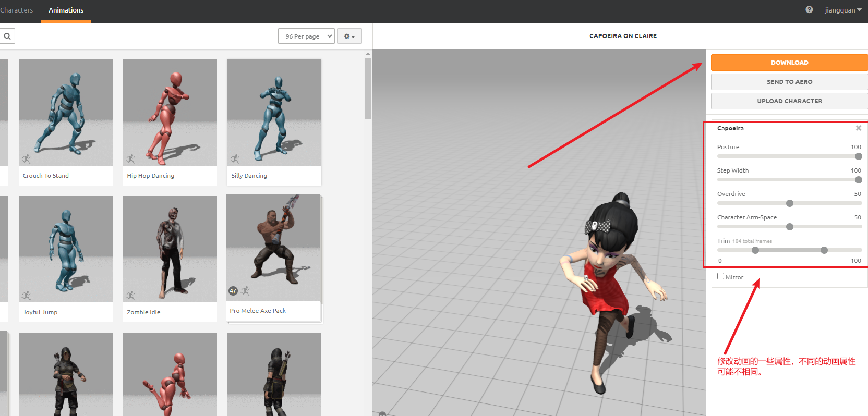
Task: Click the Character Arm-Space slider handle
Action: (x=790, y=227)
